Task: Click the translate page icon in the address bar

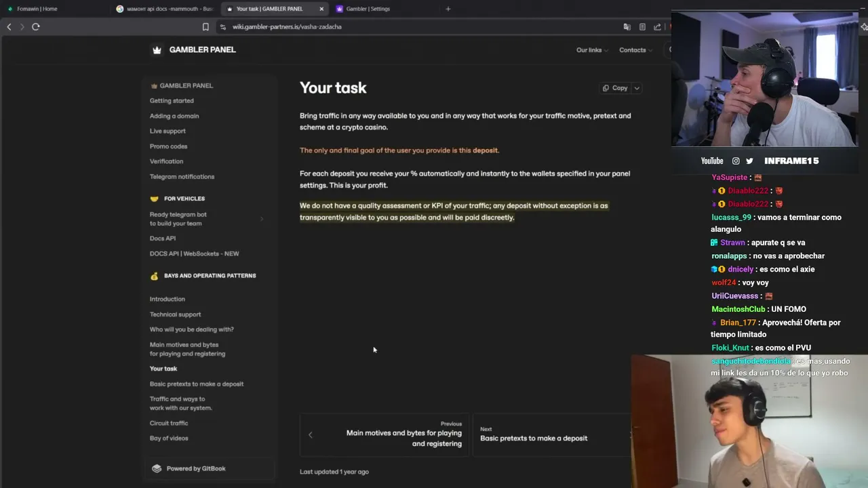Action: click(627, 27)
